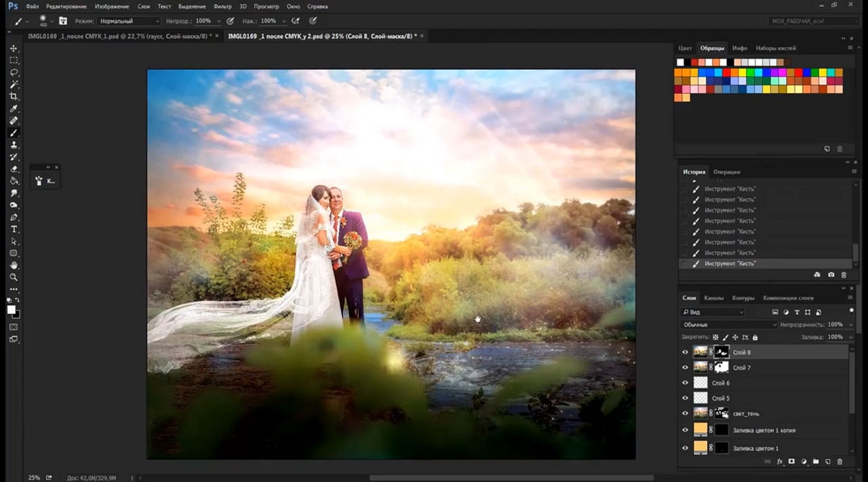Screen dimensions: 868x482
Task: Select the Hand tool
Action: click(14, 265)
